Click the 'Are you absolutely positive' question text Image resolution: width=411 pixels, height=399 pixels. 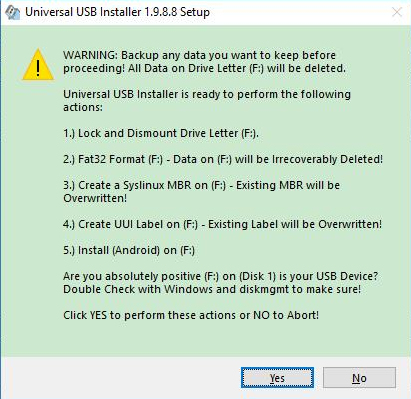(221, 276)
